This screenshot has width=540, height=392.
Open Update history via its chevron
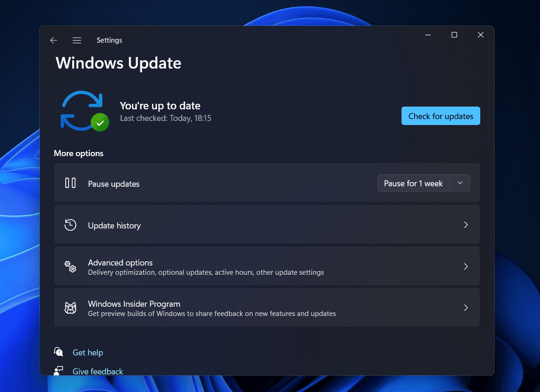[465, 225]
